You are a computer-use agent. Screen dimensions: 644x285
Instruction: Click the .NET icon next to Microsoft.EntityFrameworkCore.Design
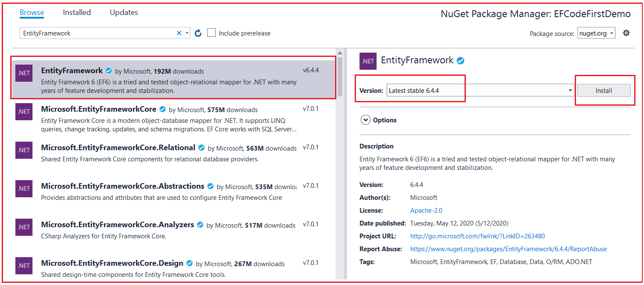24,265
